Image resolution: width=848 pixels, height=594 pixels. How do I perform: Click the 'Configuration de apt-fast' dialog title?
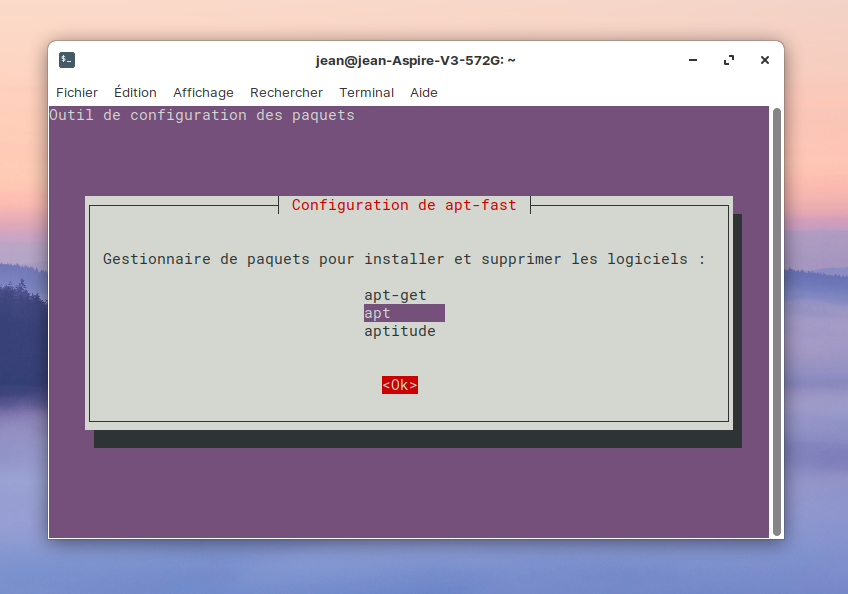[x=404, y=205]
